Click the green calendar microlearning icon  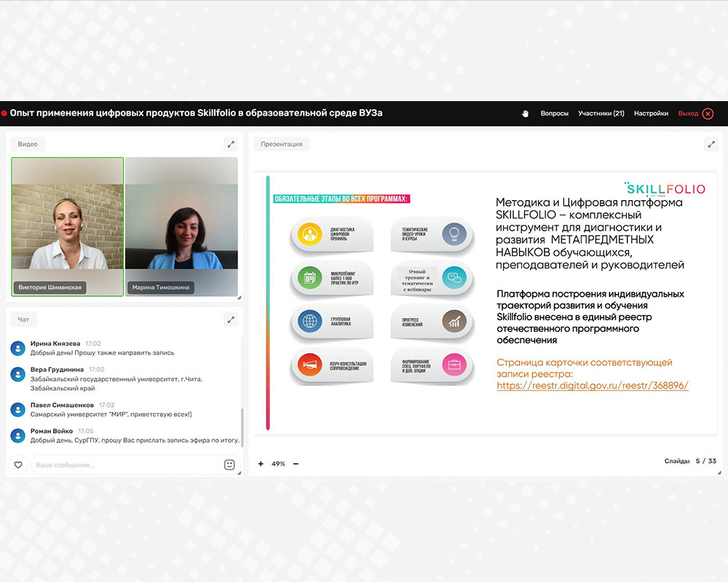309,277
